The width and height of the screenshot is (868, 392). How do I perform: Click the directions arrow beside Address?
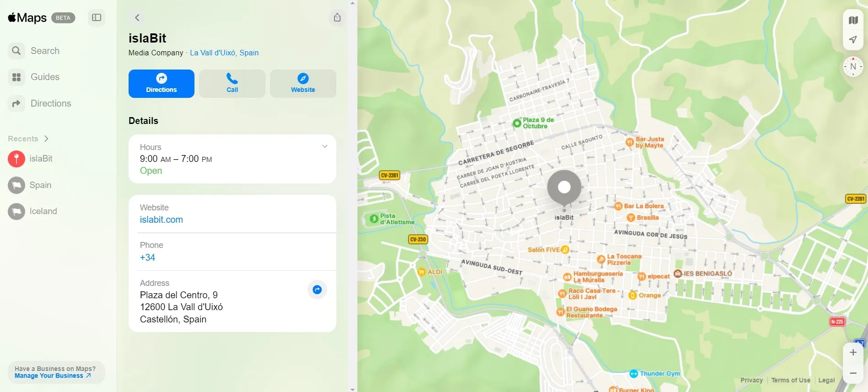[x=317, y=290]
